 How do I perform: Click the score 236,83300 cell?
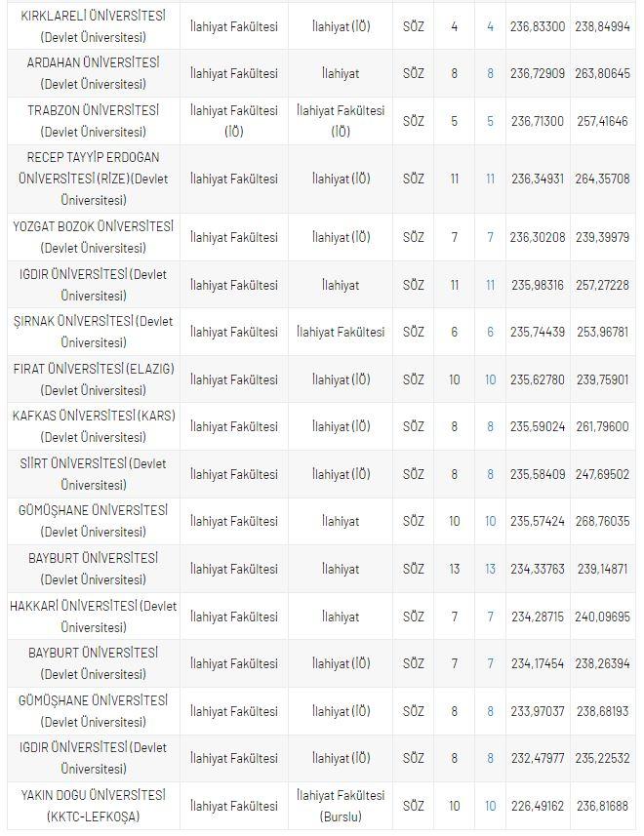(537, 26)
